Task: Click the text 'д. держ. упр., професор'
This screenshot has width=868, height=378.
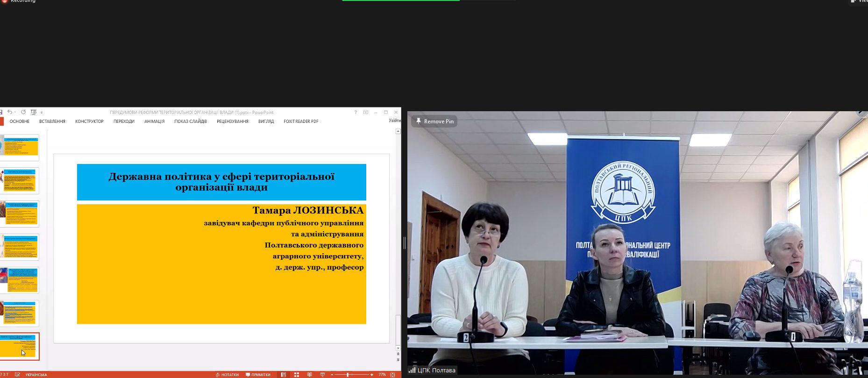Action: click(320, 267)
